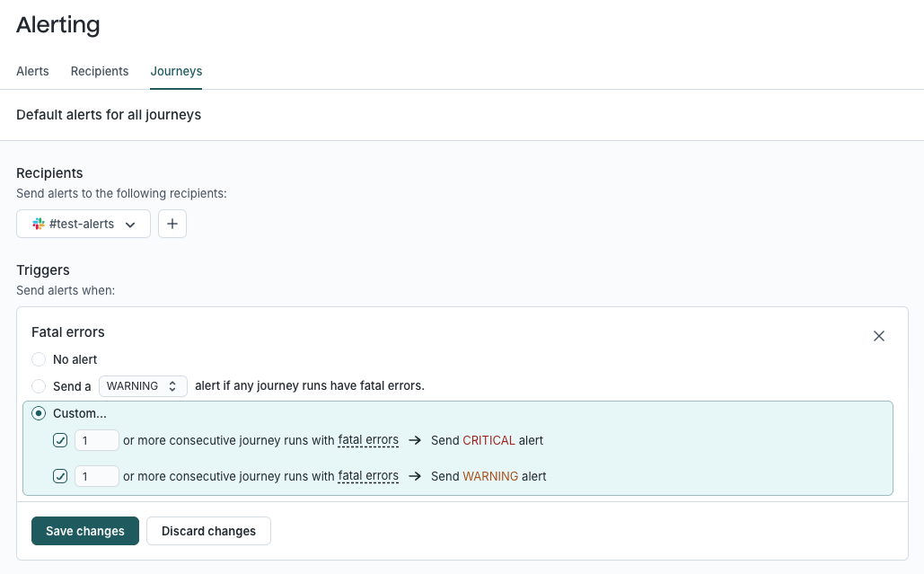
Task: Uncheck the WARNING alert rule checkbox
Action: (x=60, y=476)
